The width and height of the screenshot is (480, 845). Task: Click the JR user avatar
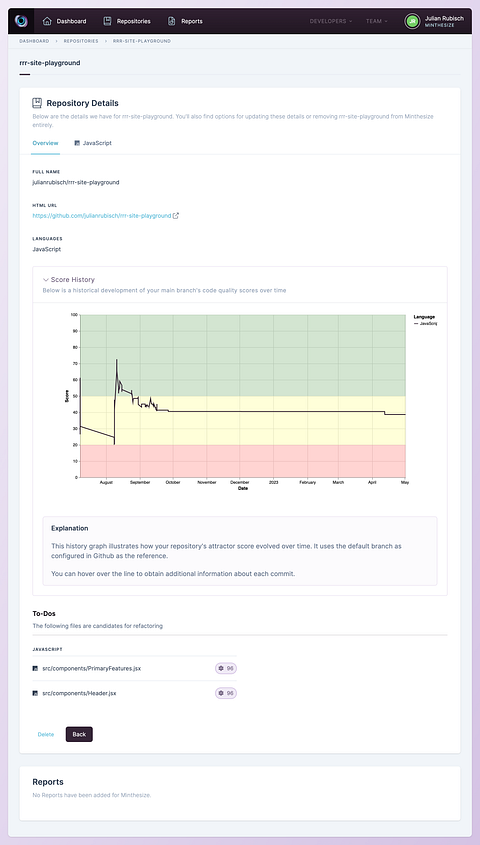[x=412, y=21]
